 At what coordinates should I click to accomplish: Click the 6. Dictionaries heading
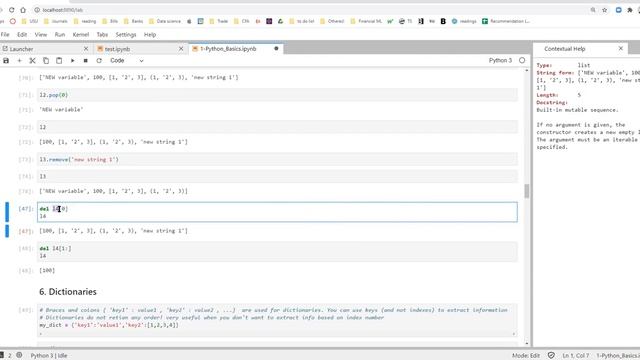point(68,292)
